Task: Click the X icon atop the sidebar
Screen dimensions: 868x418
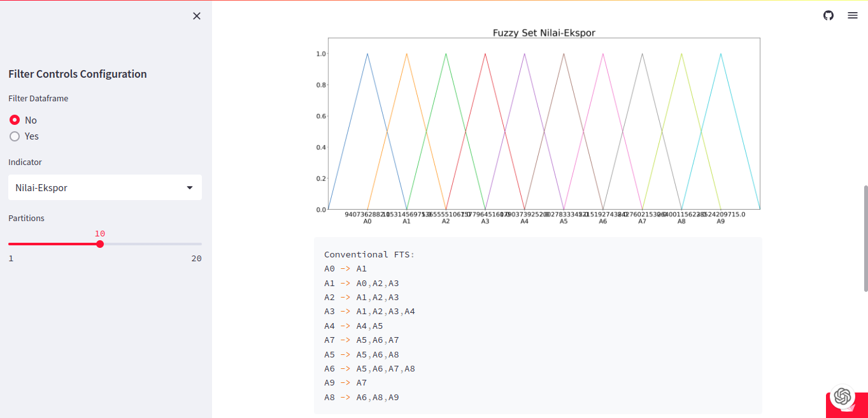Action: click(196, 15)
